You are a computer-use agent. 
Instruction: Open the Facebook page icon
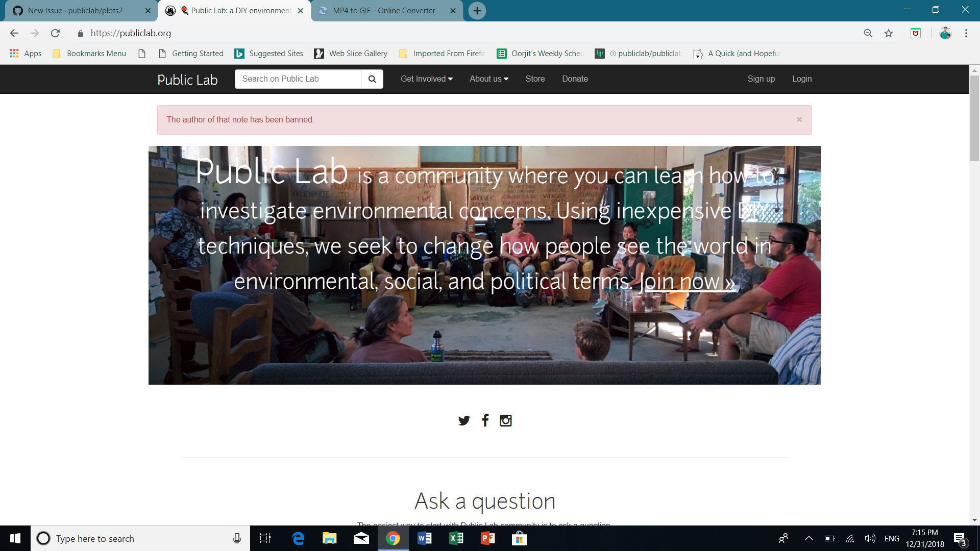tap(485, 420)
